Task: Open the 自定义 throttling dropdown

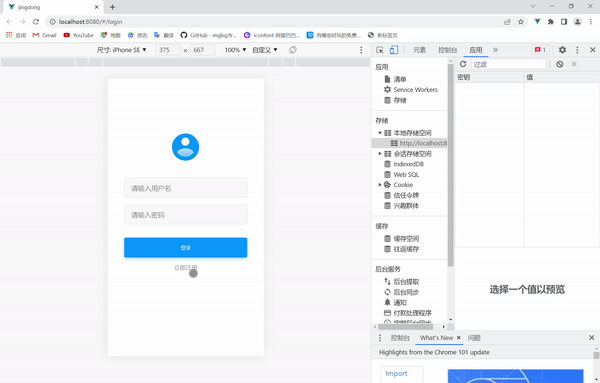Action: click(265, 50)
